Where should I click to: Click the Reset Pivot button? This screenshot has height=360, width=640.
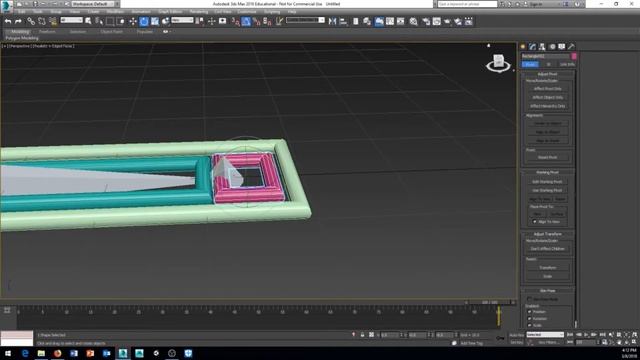[547, 157]
